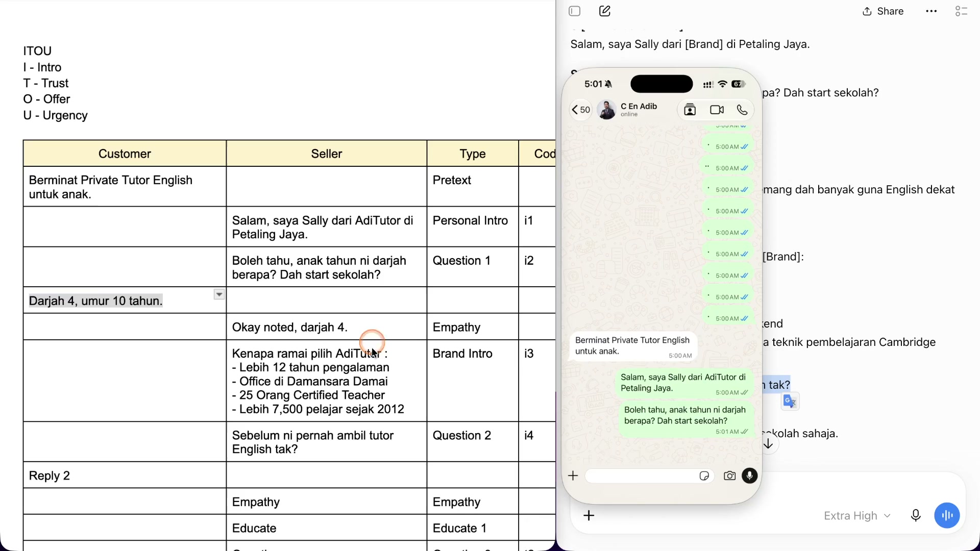Open dropdown arrow in Darjah 4 cell
980x551 pixels.
219,294
